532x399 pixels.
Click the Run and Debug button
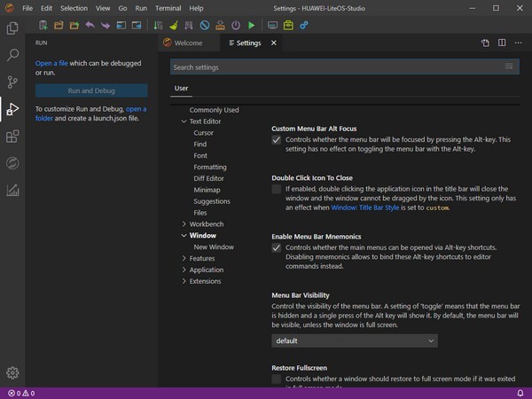pos(91,90)
